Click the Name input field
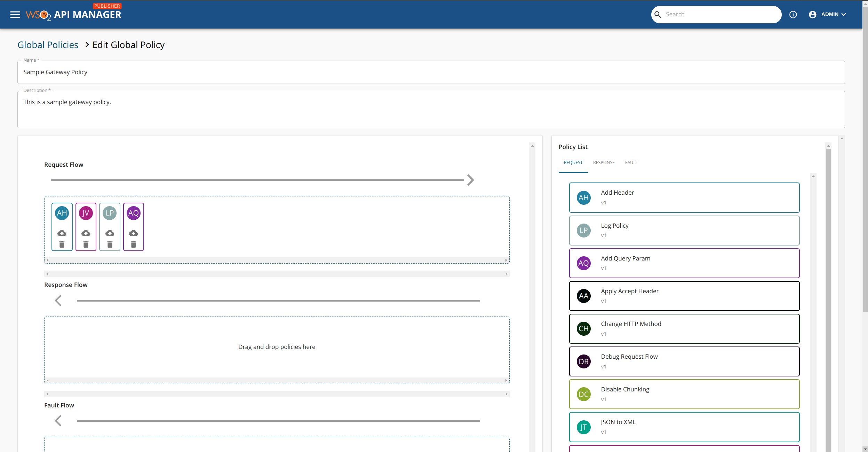868x452 pixels. pyautogui.click(x=431, y=72)
